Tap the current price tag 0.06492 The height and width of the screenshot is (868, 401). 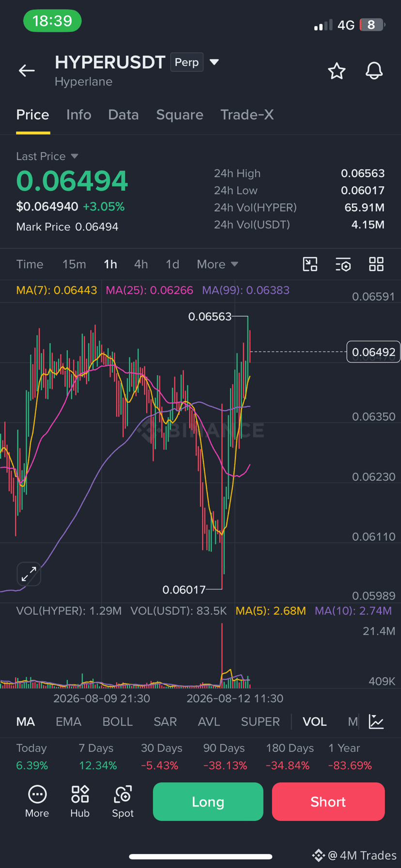tap(373, 352)
